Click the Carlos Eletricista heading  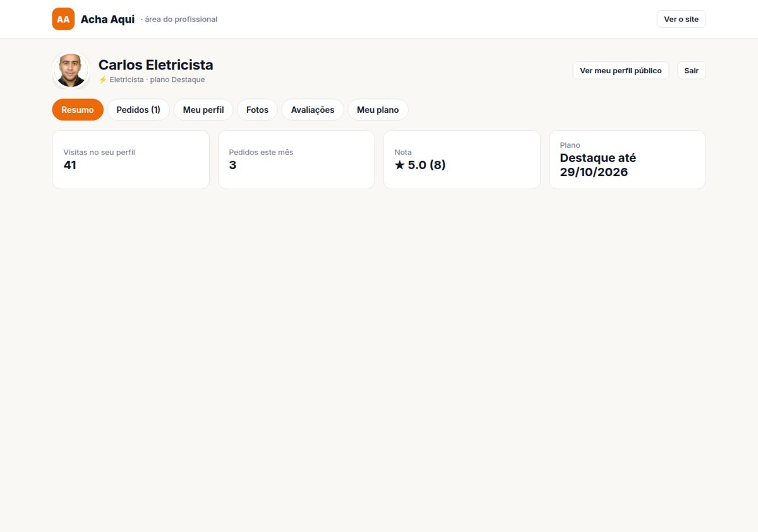pos(156,65)
